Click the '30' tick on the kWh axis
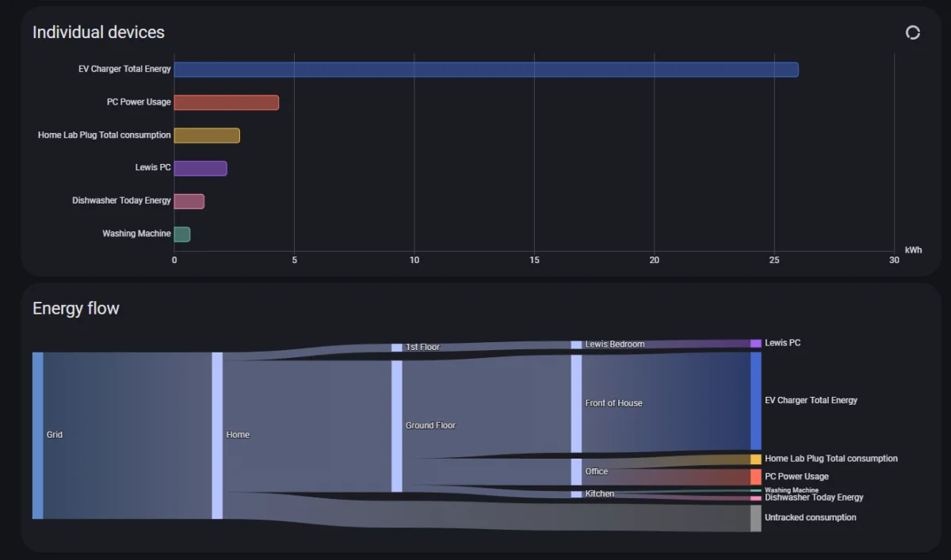The width and height of the screenshot is (951, 560). pos(894,261)
